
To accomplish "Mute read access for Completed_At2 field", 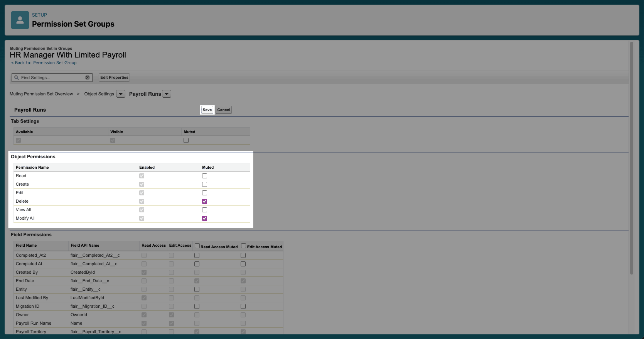I will point(197,256).
